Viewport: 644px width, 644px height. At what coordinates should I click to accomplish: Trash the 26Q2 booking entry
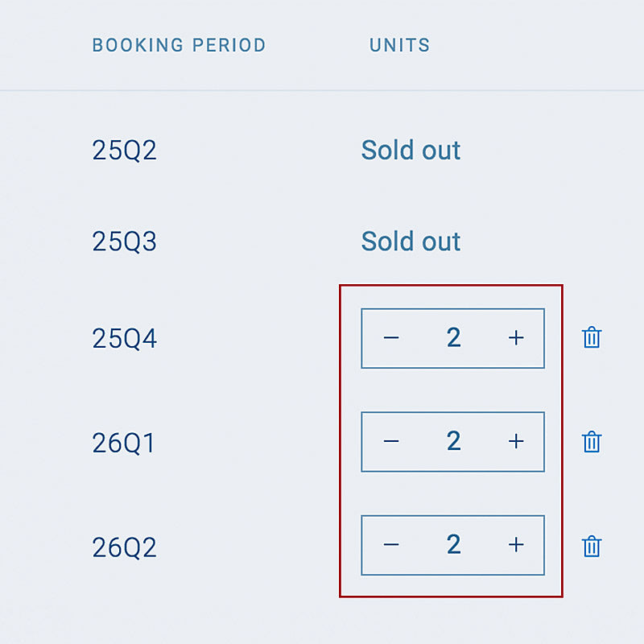pos(592,547)
